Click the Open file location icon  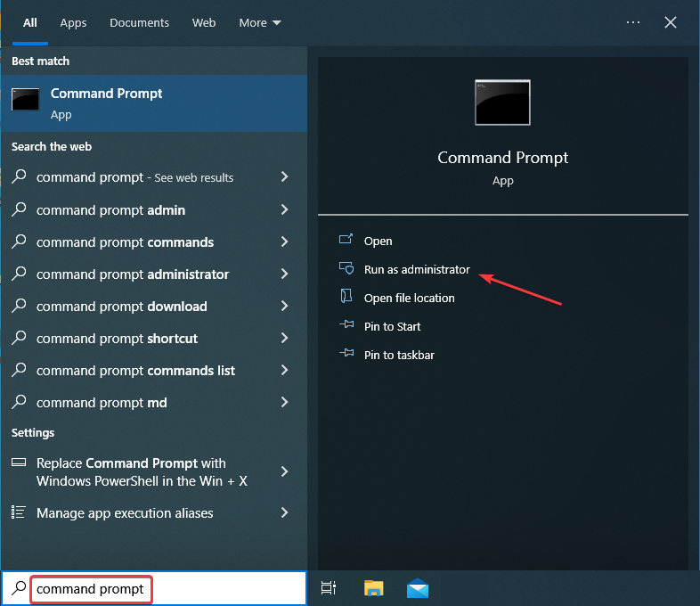point(346,298)
